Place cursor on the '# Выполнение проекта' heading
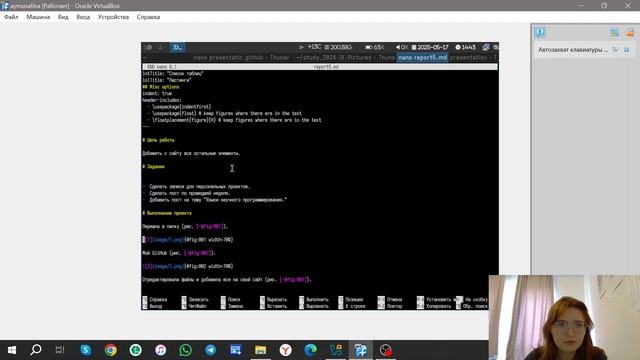Screen dimensions: 640x360 [167, 213]
